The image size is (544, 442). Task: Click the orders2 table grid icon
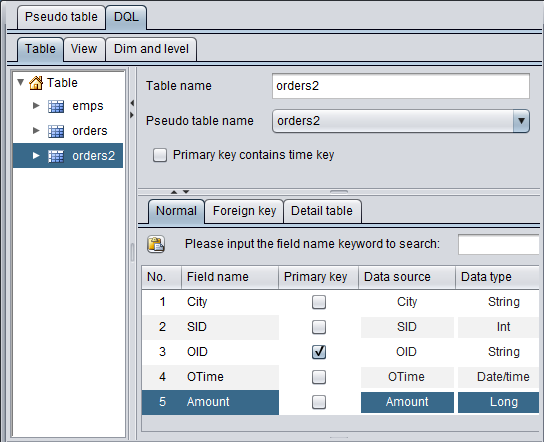click(x=56, y=156)
